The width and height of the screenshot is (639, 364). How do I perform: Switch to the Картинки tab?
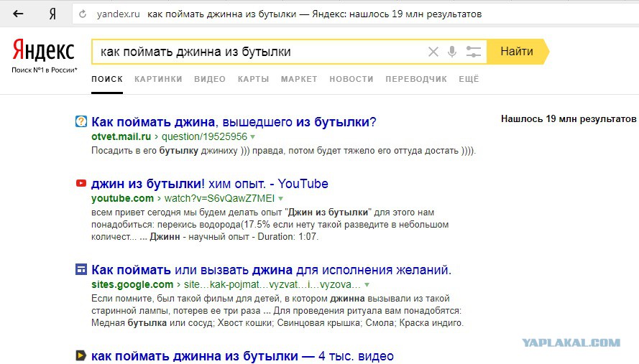[159, 79]
